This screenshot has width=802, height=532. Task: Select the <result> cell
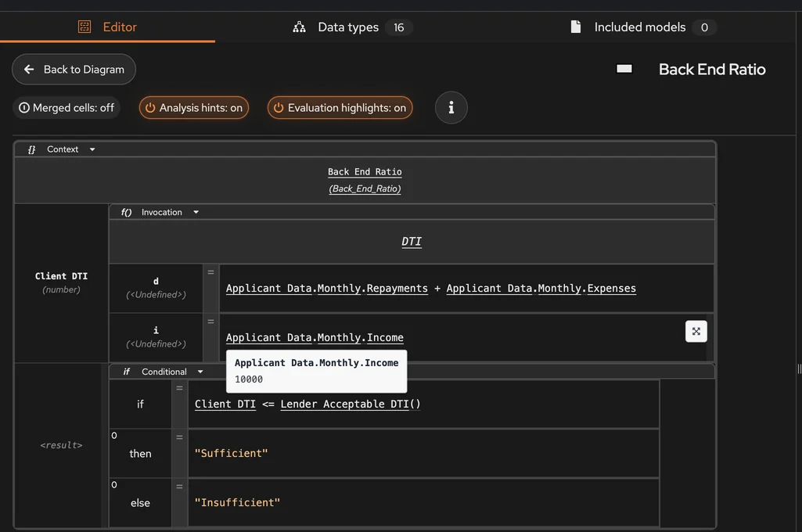61,445
